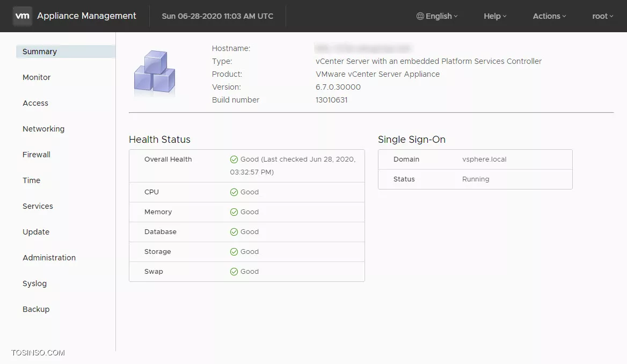Click the vCenter Server type description
This screenshot has height=364, width=627.
pos(429,61)
